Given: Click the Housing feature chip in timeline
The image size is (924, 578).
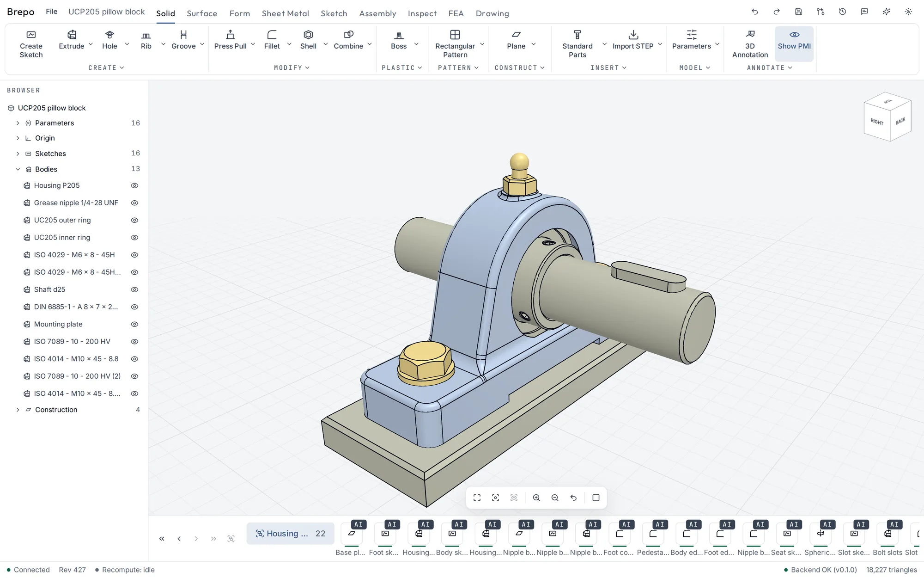Looking at the screenshot, I should [290, 534].
